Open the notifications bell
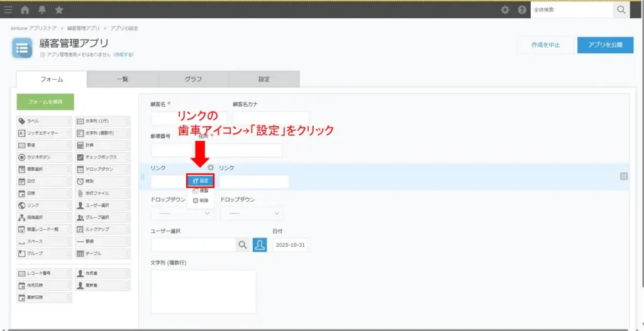Screen dimensions: 644x331 coord(42,10)
